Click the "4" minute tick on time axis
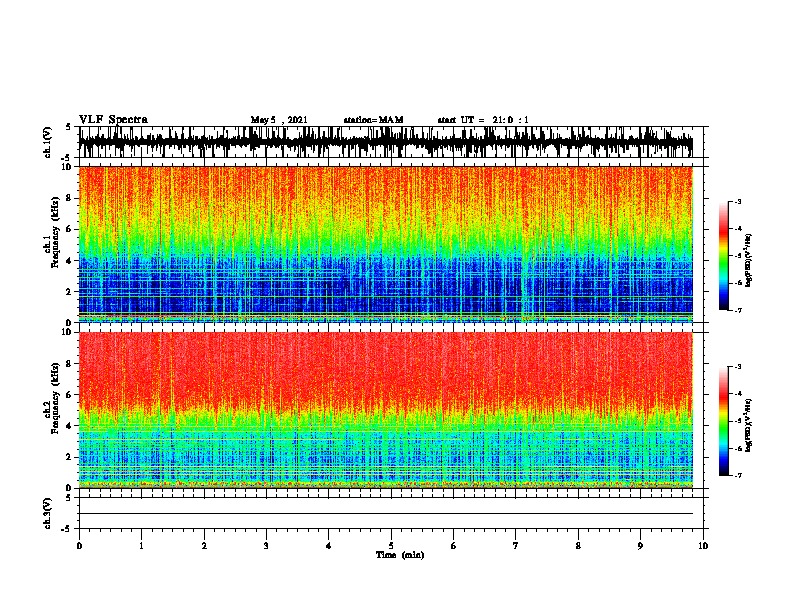This screenshot has width=792, height=612. (329, 546)
